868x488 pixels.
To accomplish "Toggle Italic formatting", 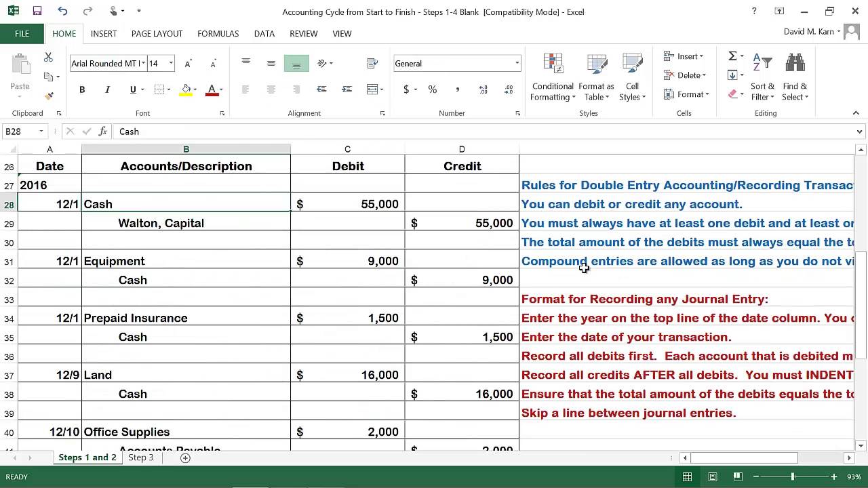I will pyautogui.click(x=107, y=89).
